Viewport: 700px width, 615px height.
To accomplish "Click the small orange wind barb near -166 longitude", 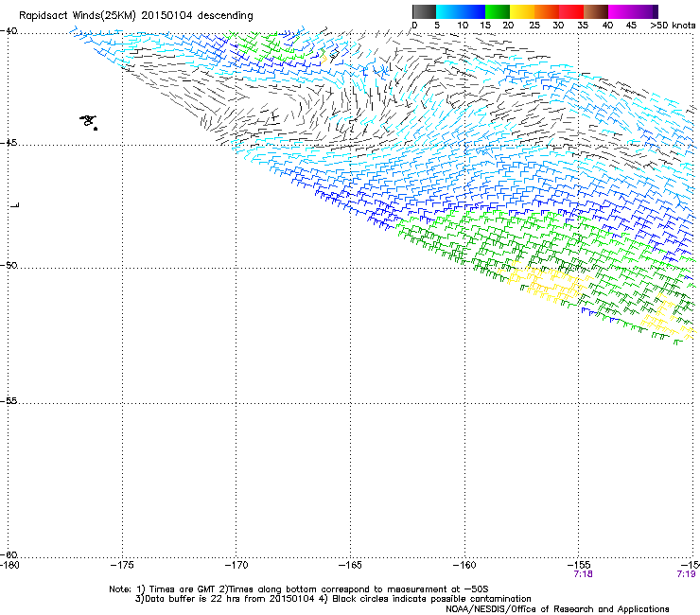I will click(324, 58).
